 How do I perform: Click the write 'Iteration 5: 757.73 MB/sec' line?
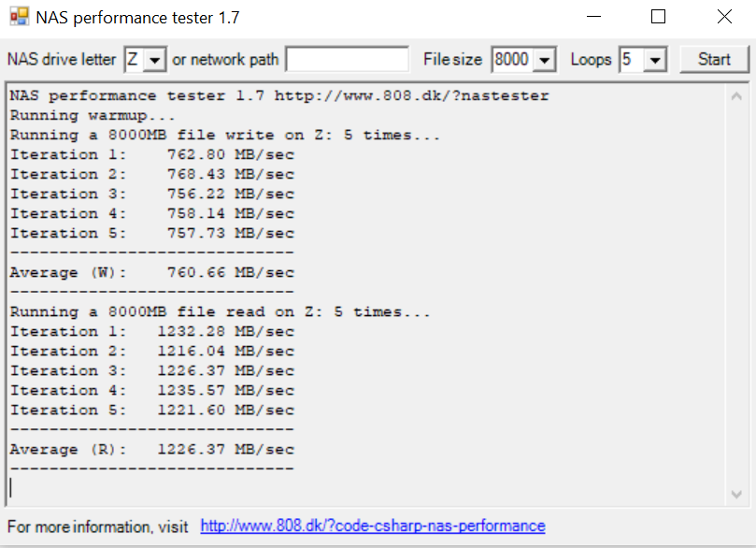point(152,234)
